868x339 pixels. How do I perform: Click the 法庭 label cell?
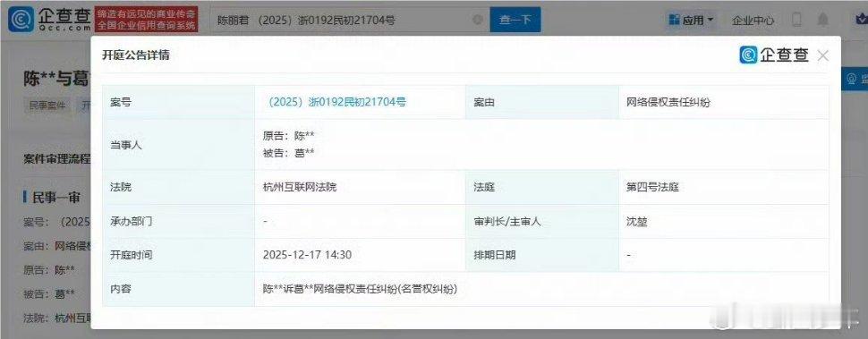tap(542, 187)
